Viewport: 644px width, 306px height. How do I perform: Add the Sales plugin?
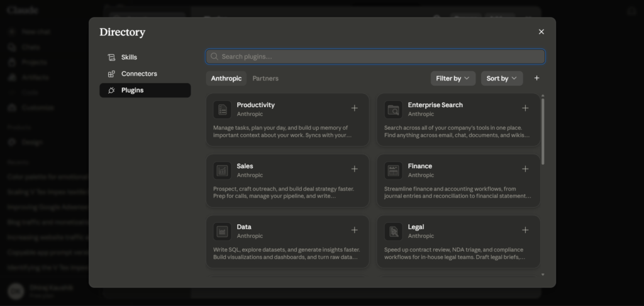coord(355,169)
